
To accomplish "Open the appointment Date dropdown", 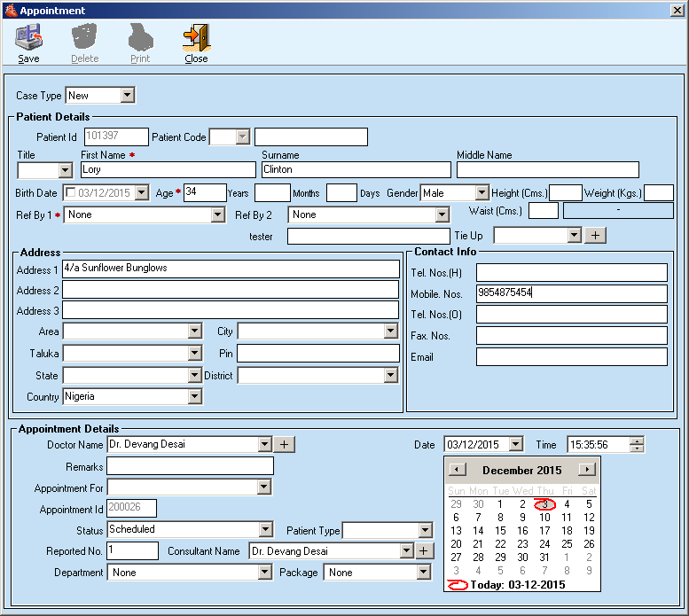I will coord(514,444).
